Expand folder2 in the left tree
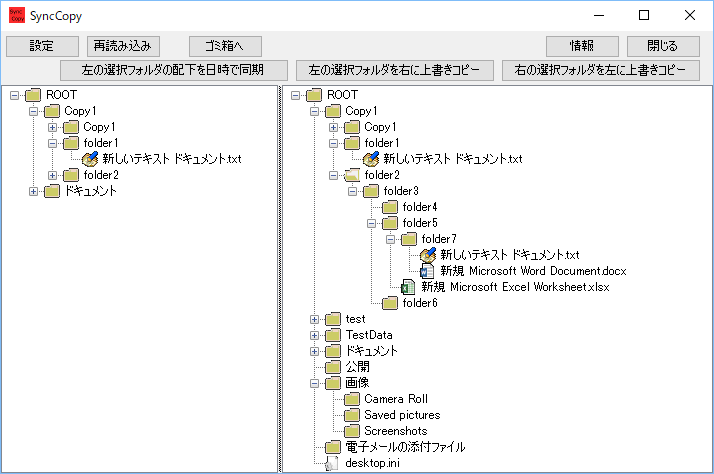Screen dimensions: 714x474 (53, 175)
